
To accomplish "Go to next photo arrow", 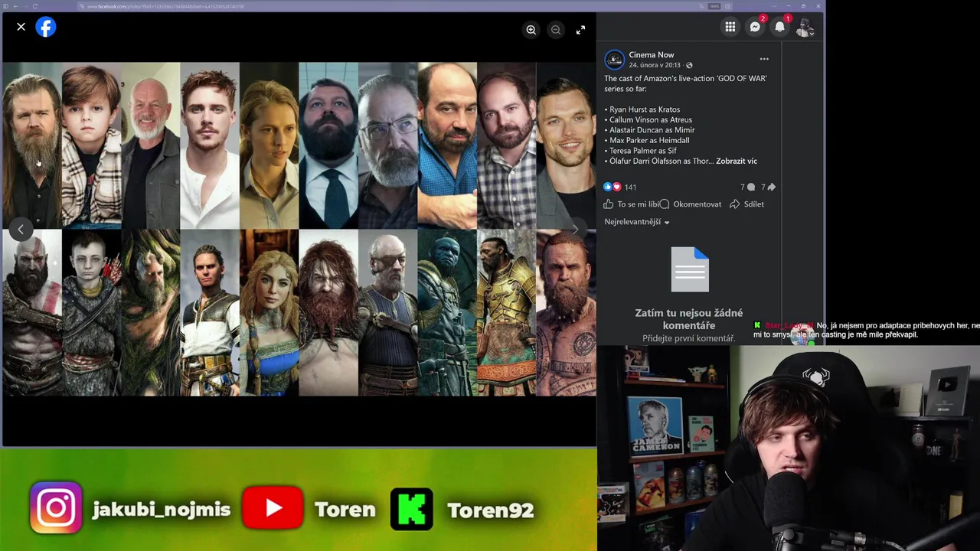I will (576, 230).
